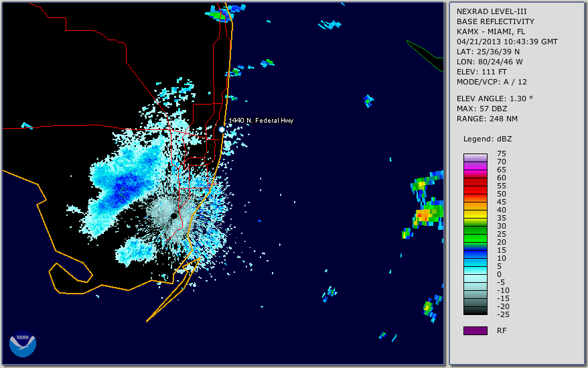Click the NOAA logo emblem

tap(23, 343)
